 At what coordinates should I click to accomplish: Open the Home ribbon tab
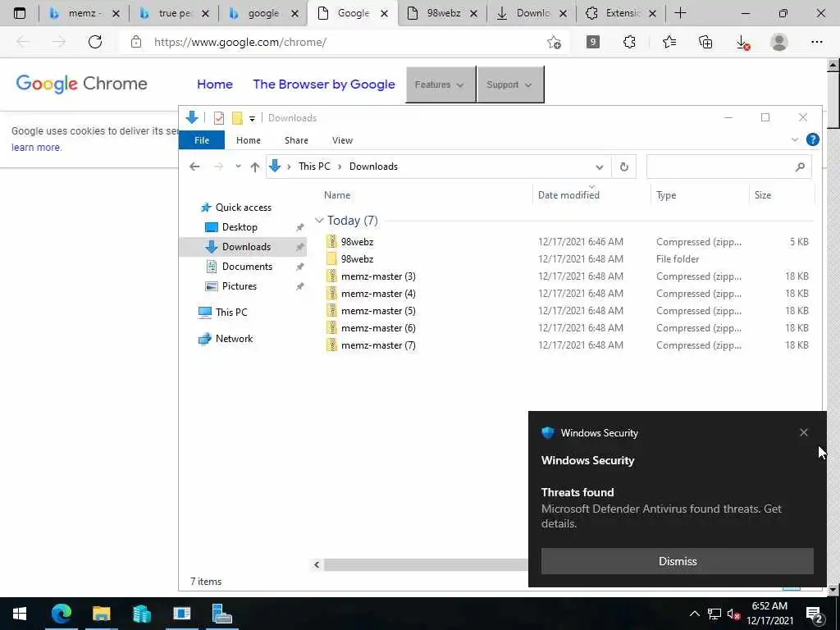[x=248, y=140]
